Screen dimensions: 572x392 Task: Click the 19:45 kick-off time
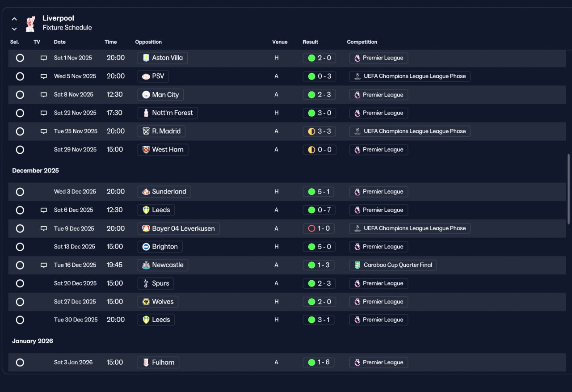[x=114, y=265]
